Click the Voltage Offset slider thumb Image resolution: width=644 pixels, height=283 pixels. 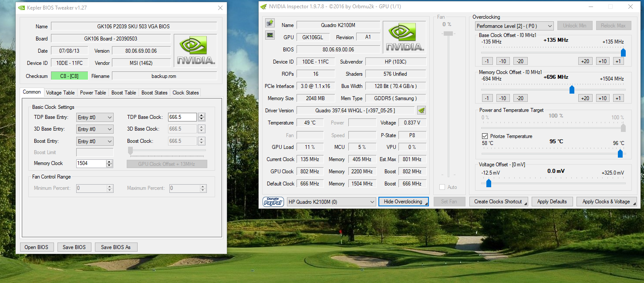[x=489, y=183]
